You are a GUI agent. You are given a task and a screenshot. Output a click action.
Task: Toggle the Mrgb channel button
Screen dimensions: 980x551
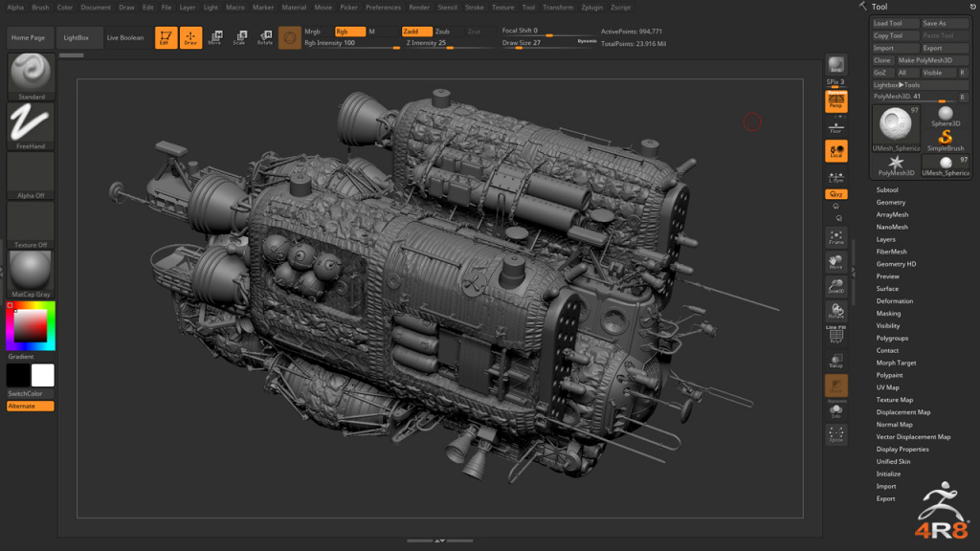(x=316, y=32)
